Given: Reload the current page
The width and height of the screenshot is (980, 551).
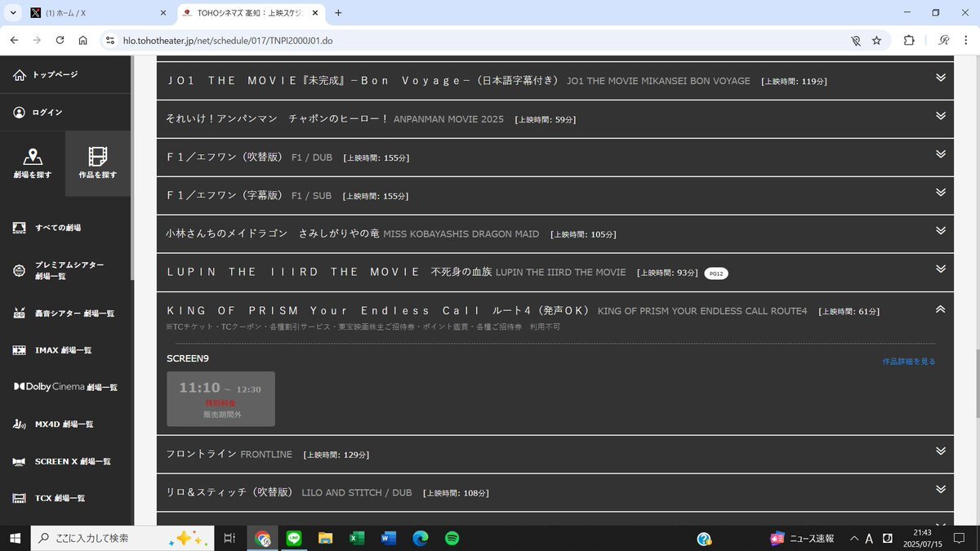Looking at the screenshot, I should [60, 40].
